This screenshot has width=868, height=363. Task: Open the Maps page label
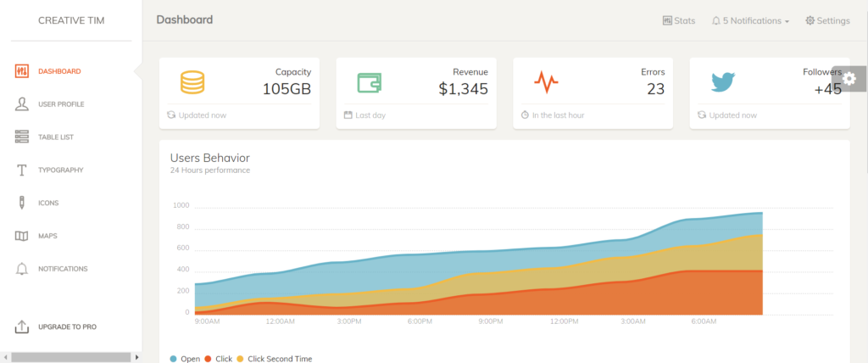click(47, 236)
